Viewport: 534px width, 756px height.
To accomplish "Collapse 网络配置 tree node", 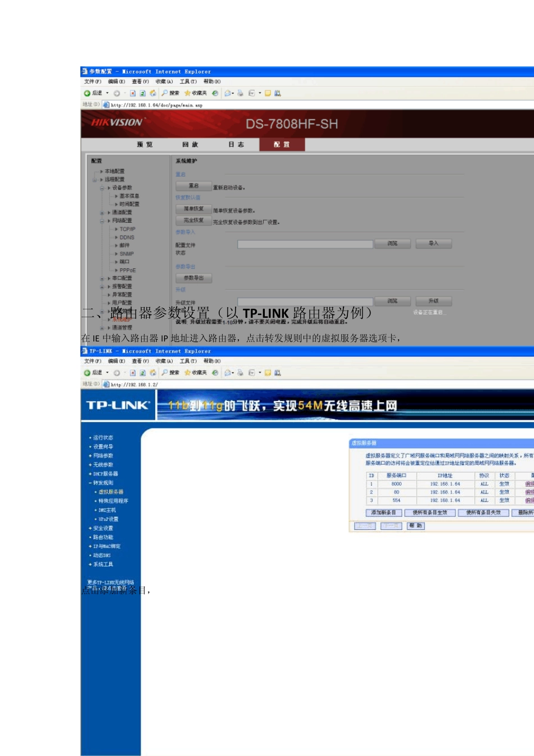I will 102,221.
